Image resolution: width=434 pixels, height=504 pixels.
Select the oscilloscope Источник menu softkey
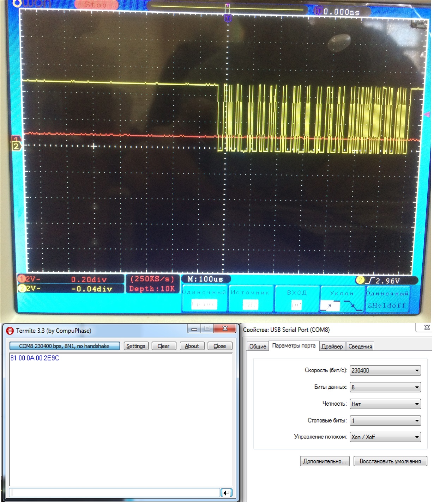(250, 298)
